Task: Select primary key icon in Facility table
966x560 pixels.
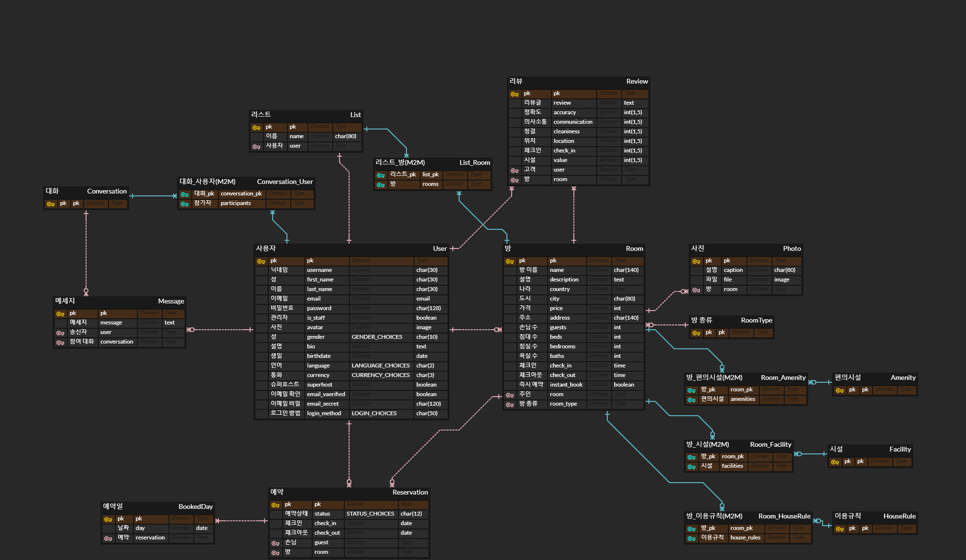Action: (835, 462)
